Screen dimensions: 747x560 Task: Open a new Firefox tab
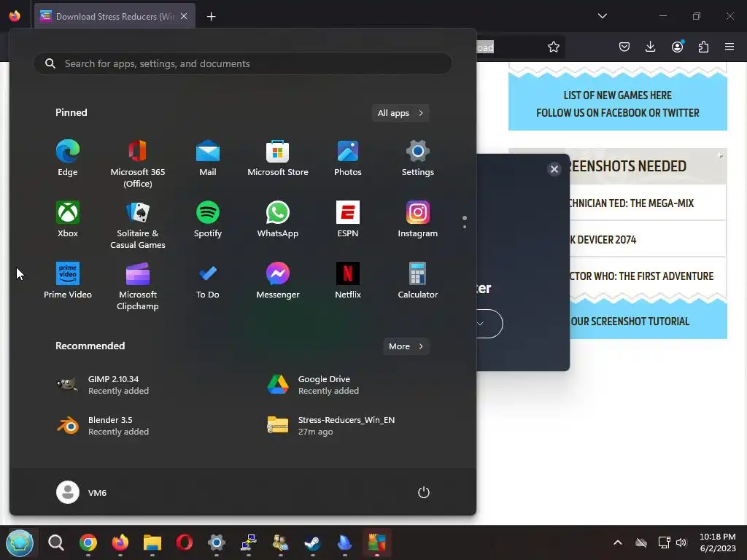pos(211,17)
